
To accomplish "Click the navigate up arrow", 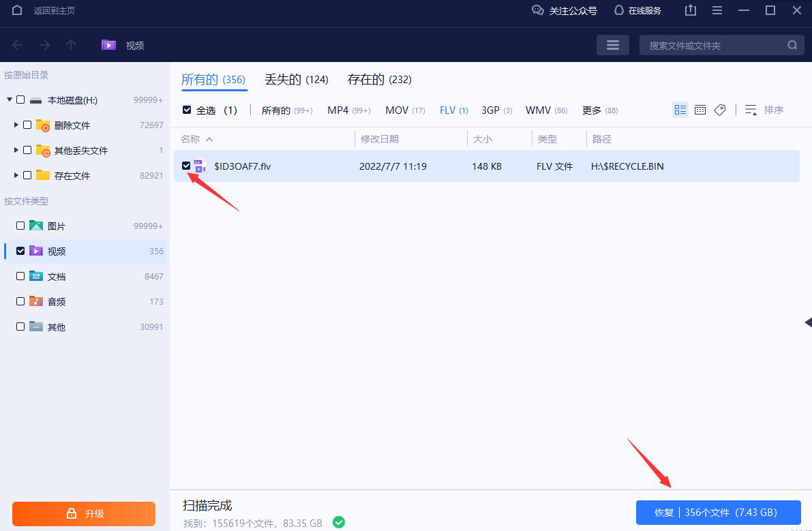I will 71,44.
